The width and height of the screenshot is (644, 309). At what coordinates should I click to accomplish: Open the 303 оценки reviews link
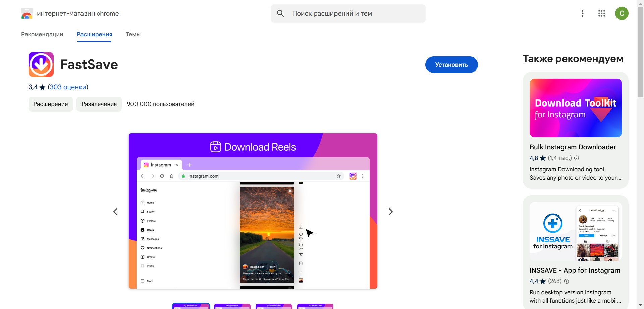(68, 87)
